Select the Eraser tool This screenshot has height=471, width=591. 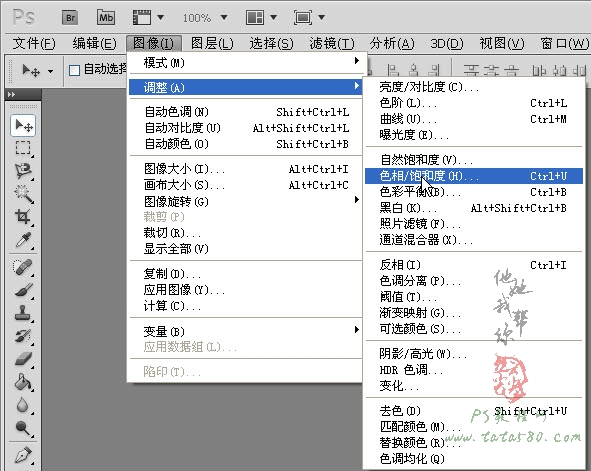point(23,359)
